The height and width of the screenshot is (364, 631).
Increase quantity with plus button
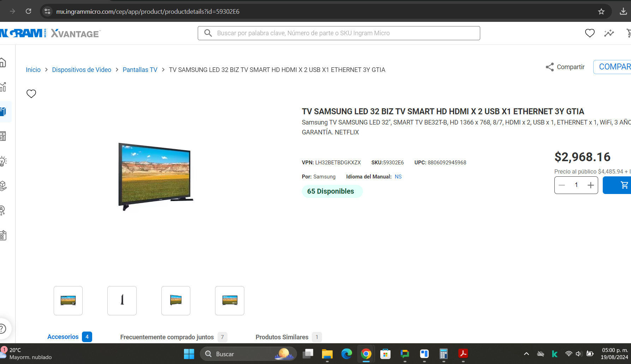click(591, 185)
